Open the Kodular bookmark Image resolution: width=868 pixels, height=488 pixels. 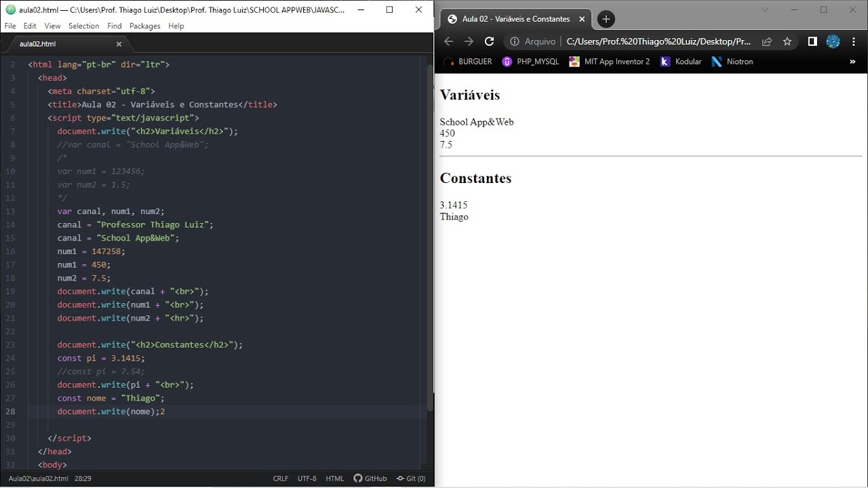tap(681, 62)
